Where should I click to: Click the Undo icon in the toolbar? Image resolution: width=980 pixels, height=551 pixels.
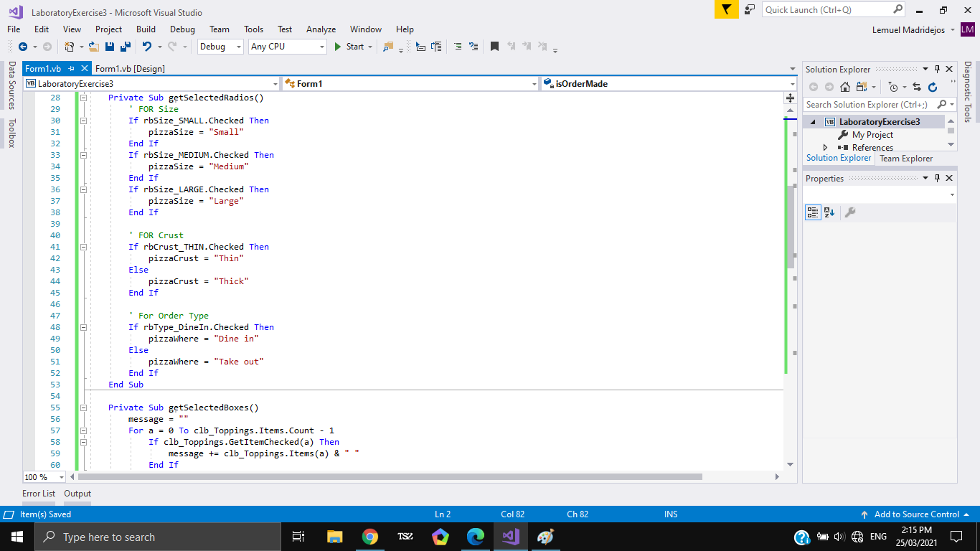coord(149,47)
